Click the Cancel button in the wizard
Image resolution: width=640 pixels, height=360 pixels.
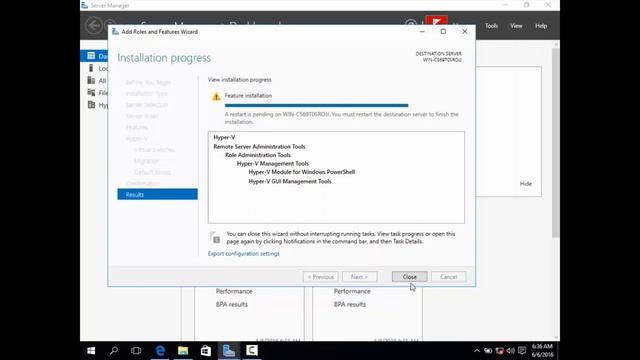[448, 277]
